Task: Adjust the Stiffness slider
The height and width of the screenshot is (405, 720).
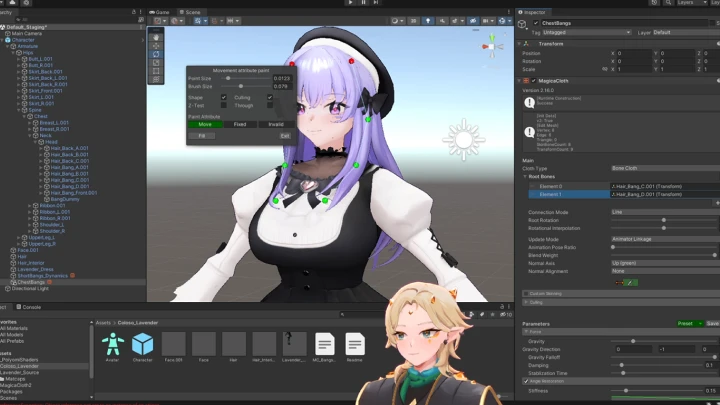Action: [x=626, y=391]
